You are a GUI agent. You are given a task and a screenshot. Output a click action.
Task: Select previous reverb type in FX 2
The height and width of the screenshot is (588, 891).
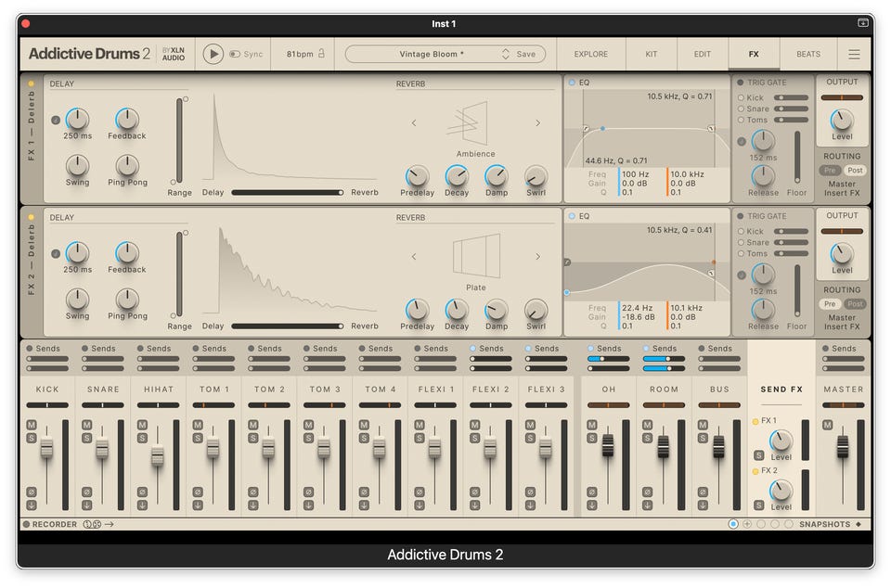tap(414, 257)
